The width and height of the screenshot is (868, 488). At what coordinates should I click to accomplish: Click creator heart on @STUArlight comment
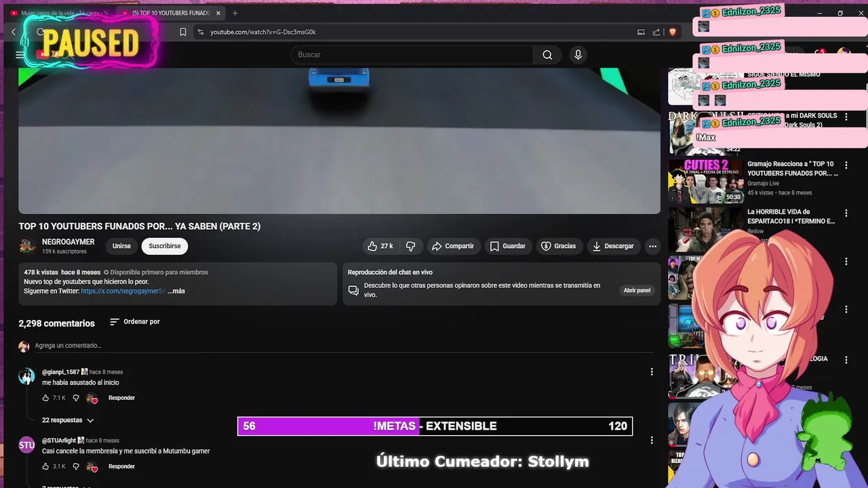point(92,467)
